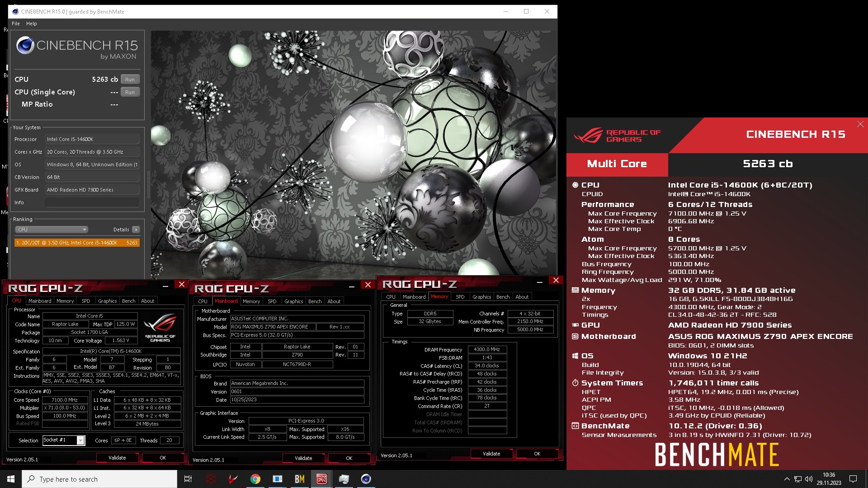Click OK in right CPU-Z window

click(x=537, y=454)
